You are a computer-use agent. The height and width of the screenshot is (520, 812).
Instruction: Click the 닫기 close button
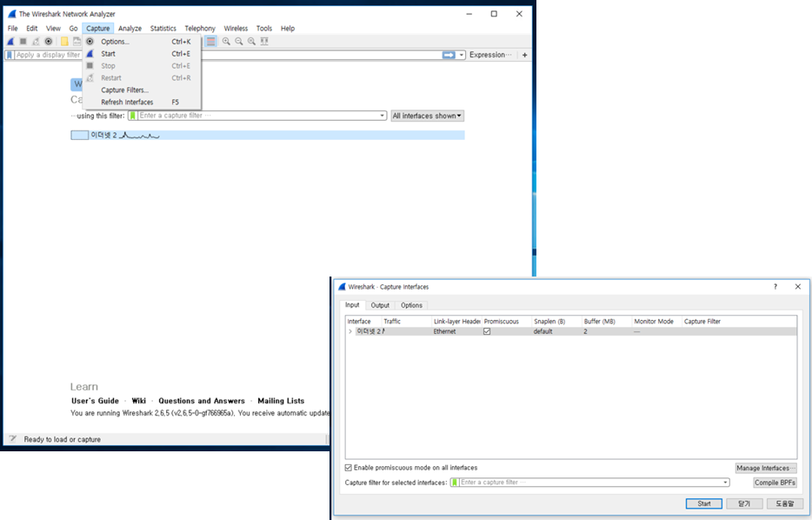point(744,503)
